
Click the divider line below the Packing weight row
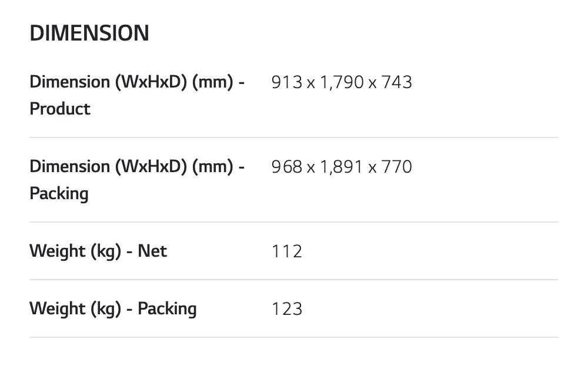click(x=294, y=337)
